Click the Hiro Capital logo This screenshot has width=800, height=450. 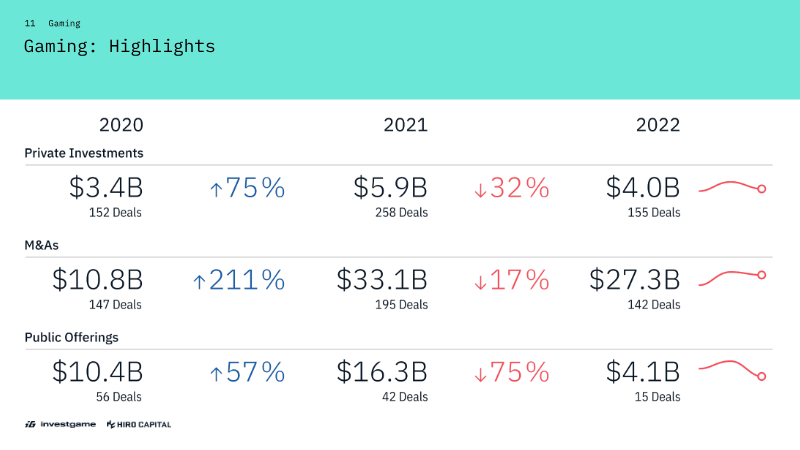click(x=139, y=424)
